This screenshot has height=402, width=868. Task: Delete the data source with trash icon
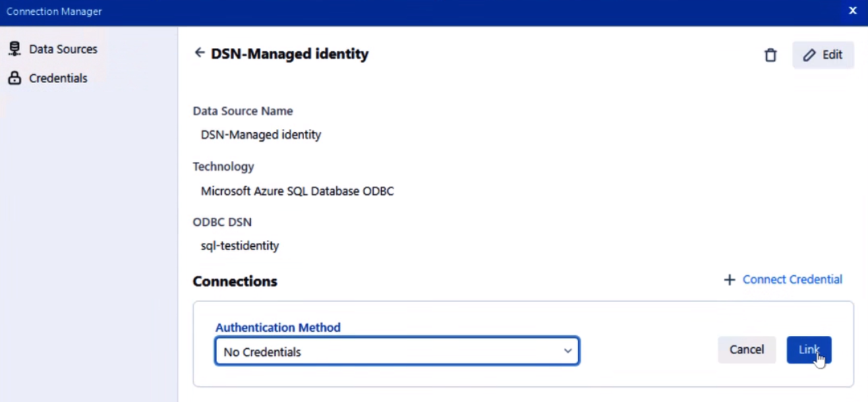pyautogui.click(x=770, y=55)
